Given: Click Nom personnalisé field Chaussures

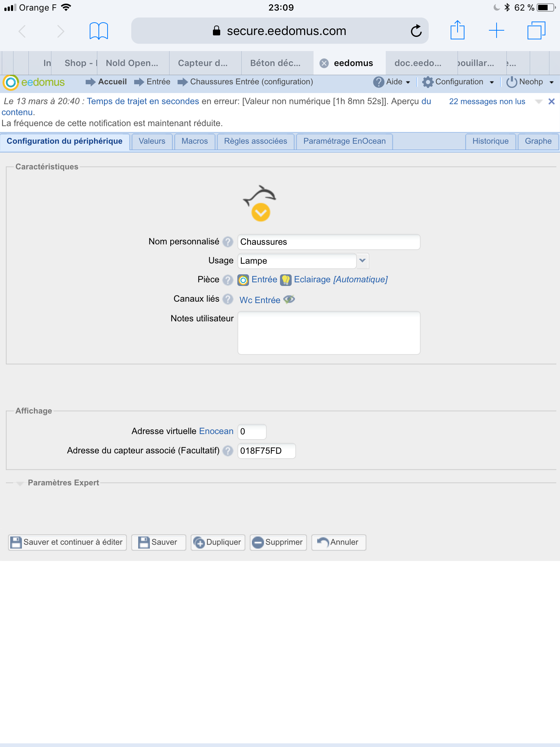Looking at the screenshot, I should pos(329,242).
